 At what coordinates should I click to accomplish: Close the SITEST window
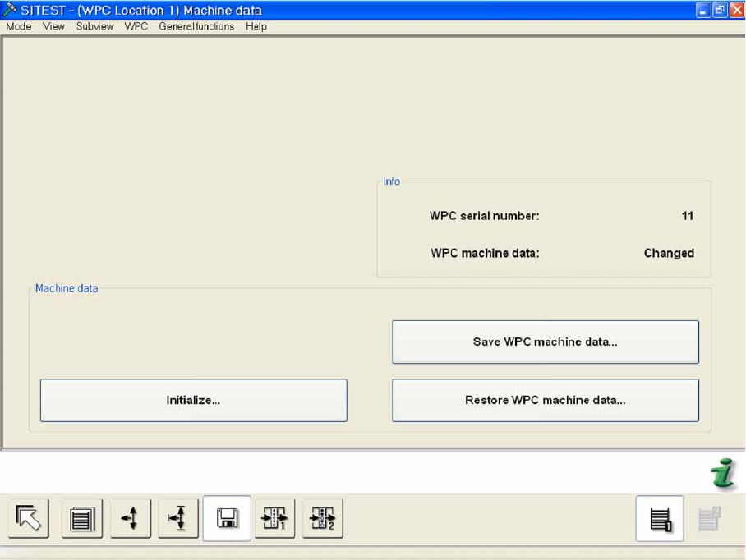click(x=737, y=10)
